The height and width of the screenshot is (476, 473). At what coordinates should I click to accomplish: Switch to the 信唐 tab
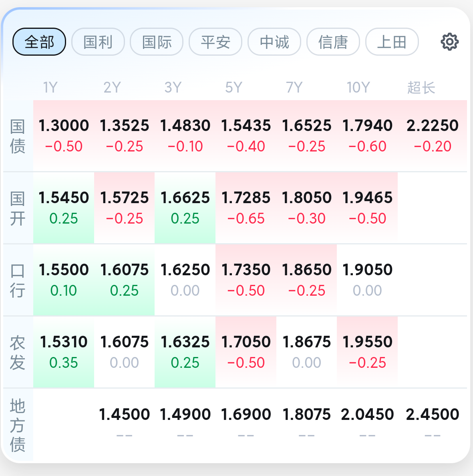coord(333,42)
